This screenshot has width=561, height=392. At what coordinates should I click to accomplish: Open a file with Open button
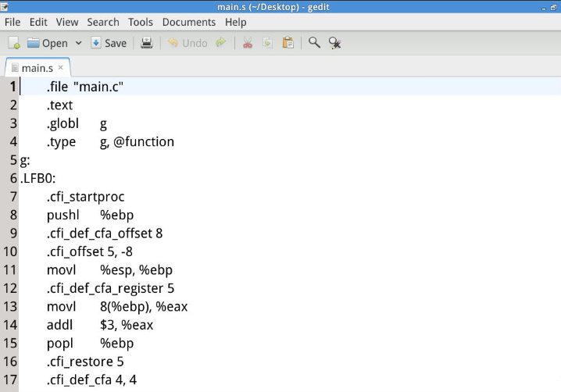[48, 43]
